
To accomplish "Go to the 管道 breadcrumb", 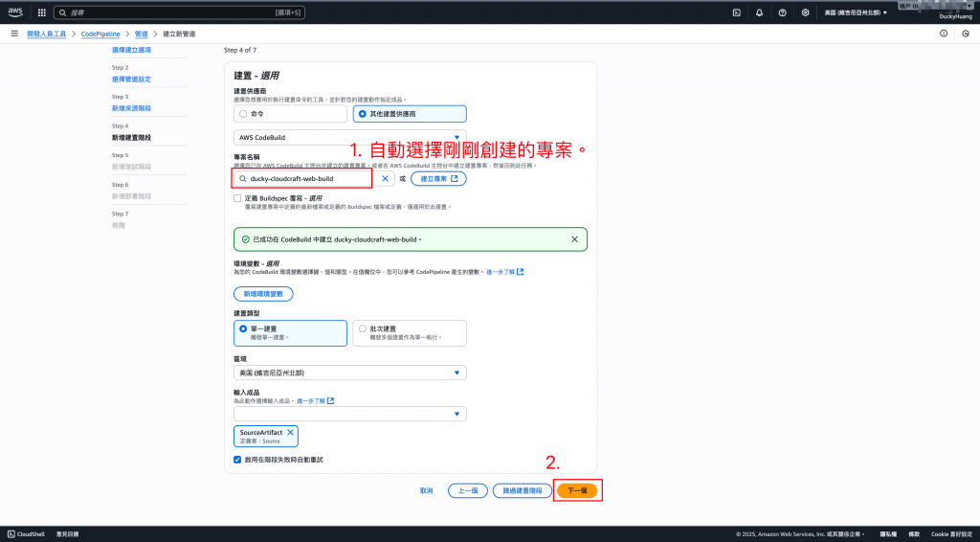I will [x=142, y=34].
